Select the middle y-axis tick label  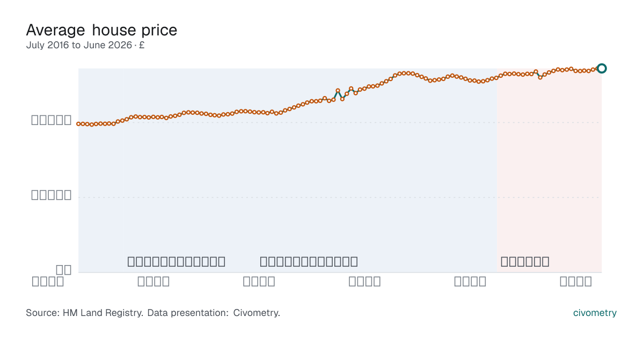pyautogui.click(x=52, y=195)
